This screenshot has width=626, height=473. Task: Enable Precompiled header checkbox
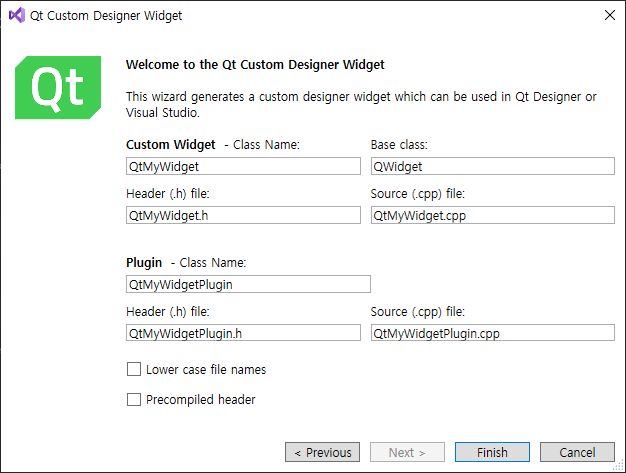134,399
